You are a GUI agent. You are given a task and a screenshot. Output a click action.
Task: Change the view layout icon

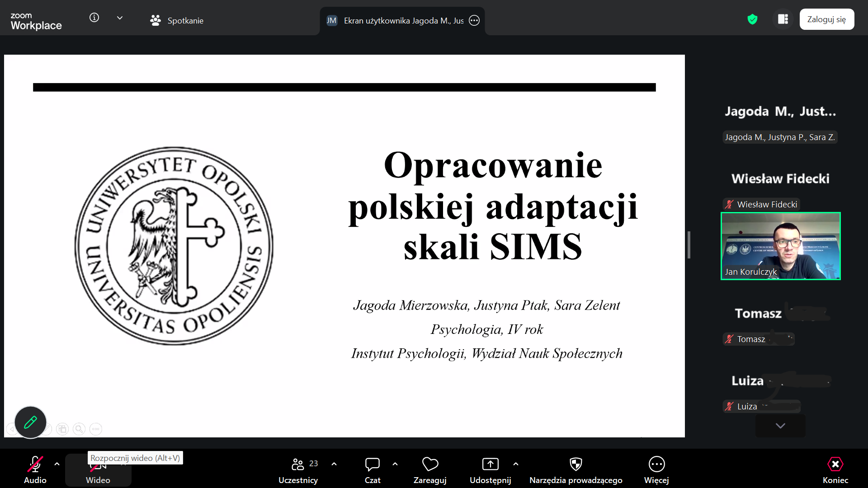click(x=783, y=19)
